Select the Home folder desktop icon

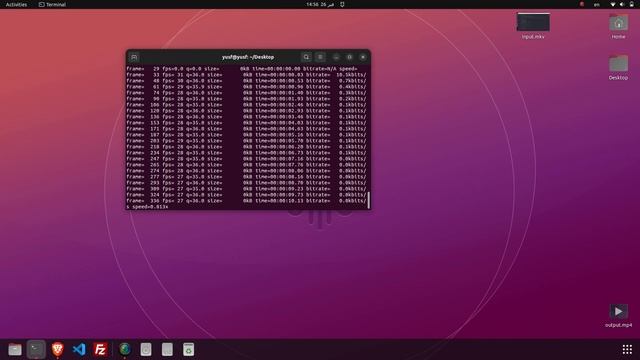(x=618, y=26)
